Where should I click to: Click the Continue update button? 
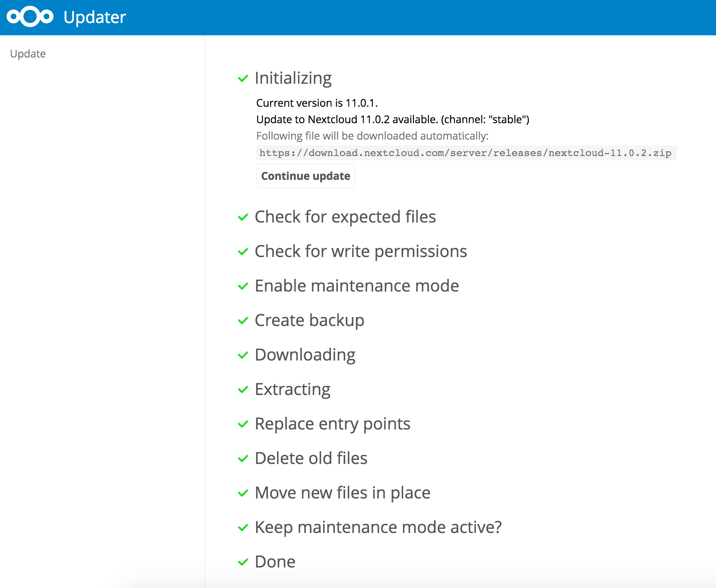305,176
